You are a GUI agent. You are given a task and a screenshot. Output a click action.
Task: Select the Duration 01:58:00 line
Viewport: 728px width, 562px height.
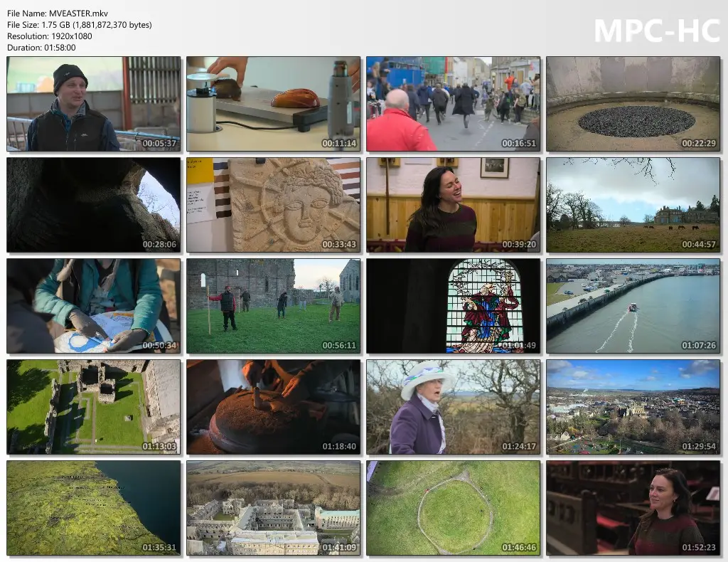pos(41,48)
